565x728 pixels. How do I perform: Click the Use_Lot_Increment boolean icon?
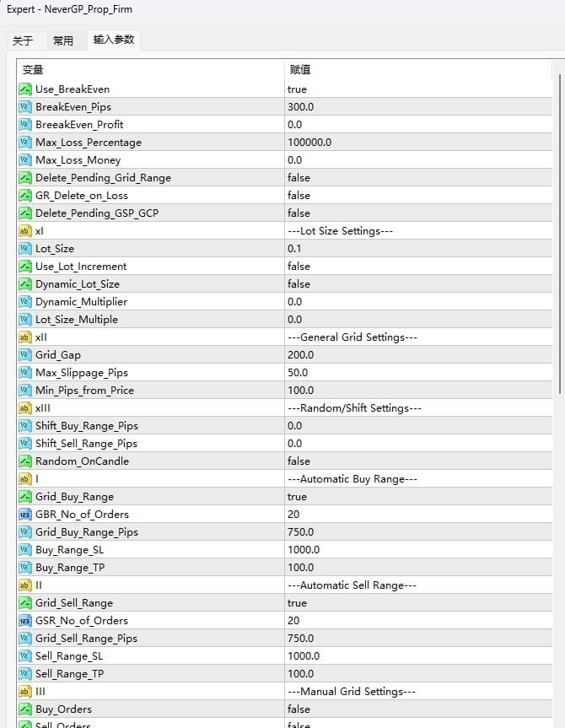pos(25,267)
